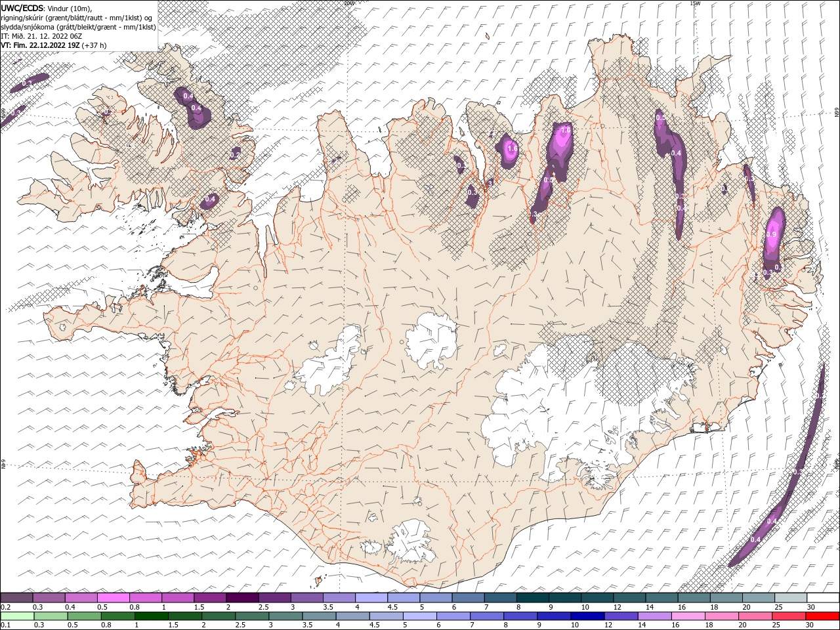Pick the grey-blue 3.5 swatch, lower legend

pos(319,616)
